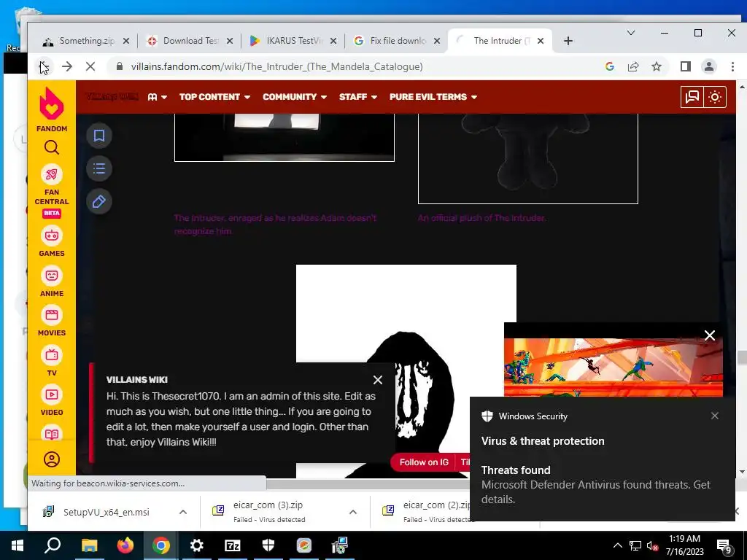Bookmark this page with the star icon
Image resolution: width=747 pixels, height=560 pixels.
pos(657,66)
